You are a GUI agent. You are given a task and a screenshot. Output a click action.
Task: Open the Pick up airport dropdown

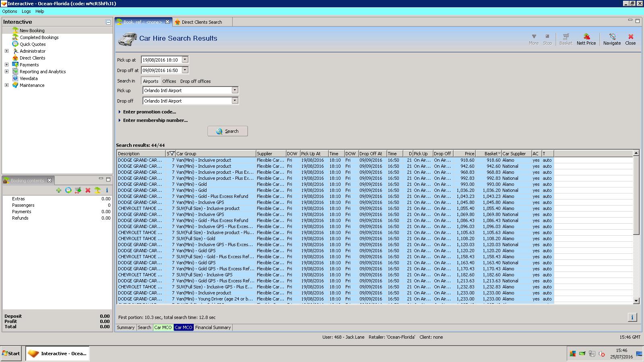click(235, 90)
